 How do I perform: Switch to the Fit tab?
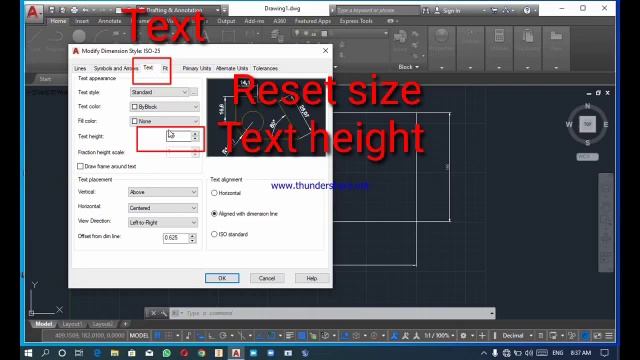click(165, 68)
